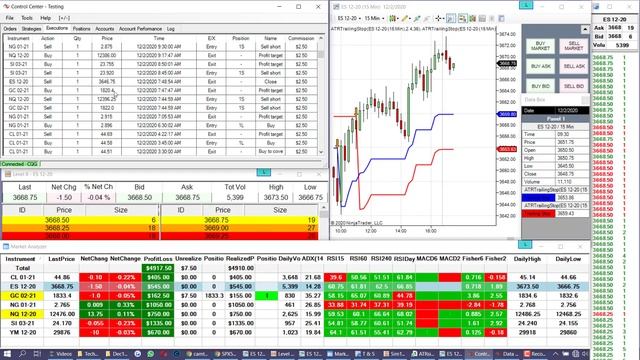Click the Control Center title bar icon
This screenshot has height=360, width=640.
6,7
